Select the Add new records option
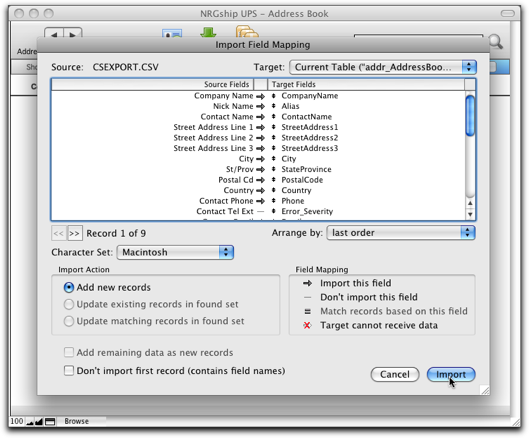The height and width of the screenshot is (438, 529). [68, 288]
